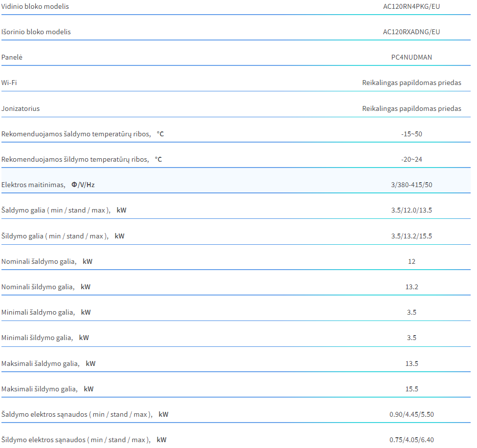Click the power supply value 3/380-415/50
Screen dimensions: 477x448
(x=412, y=185)
